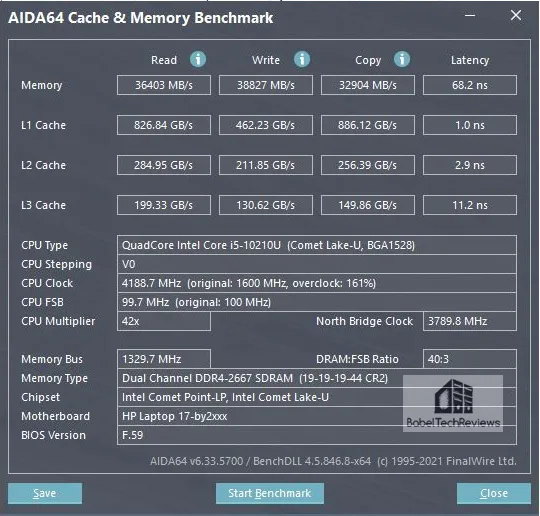The image size is (540, 516).
Task: Click Motherboard HP Laptop 17-by2xxx field
Action: [x=316, y=416]
